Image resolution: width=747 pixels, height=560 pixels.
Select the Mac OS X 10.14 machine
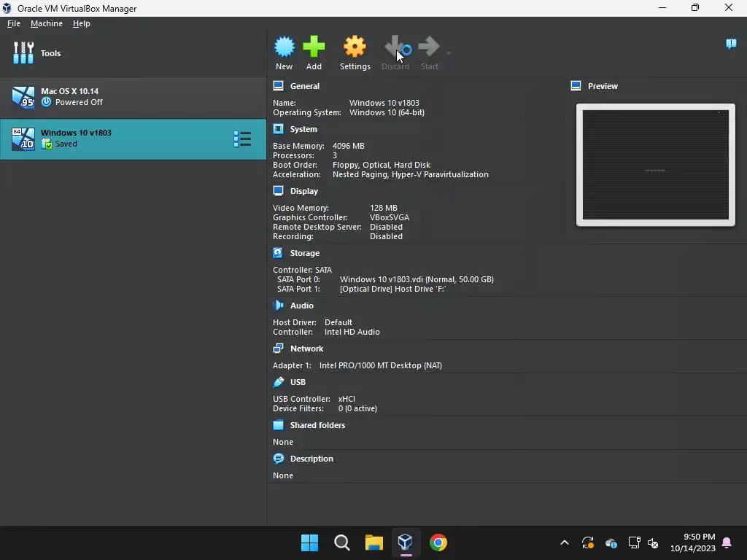tap(133, 97)
